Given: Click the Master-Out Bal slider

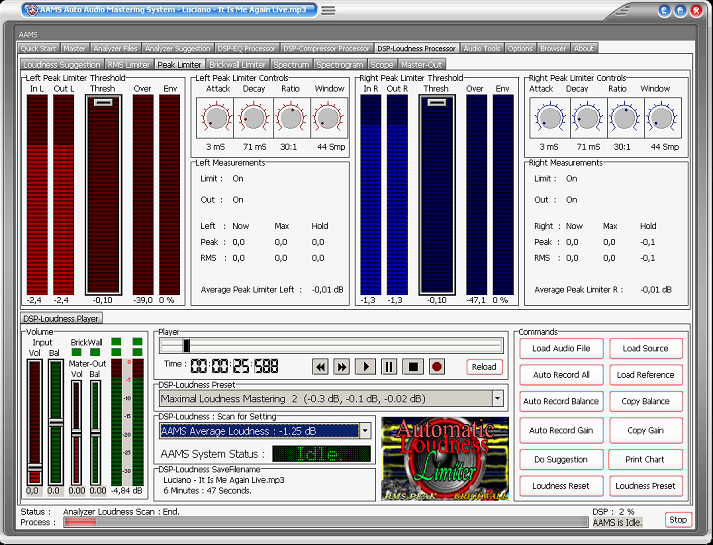Looking at the screenshot, I should pos(95,433).
